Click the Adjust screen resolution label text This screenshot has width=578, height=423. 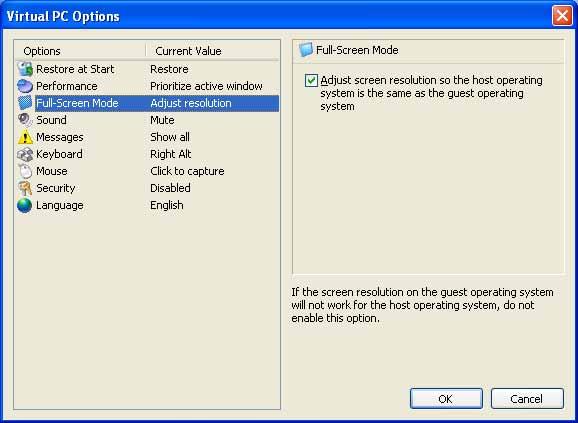coord(431,93)
